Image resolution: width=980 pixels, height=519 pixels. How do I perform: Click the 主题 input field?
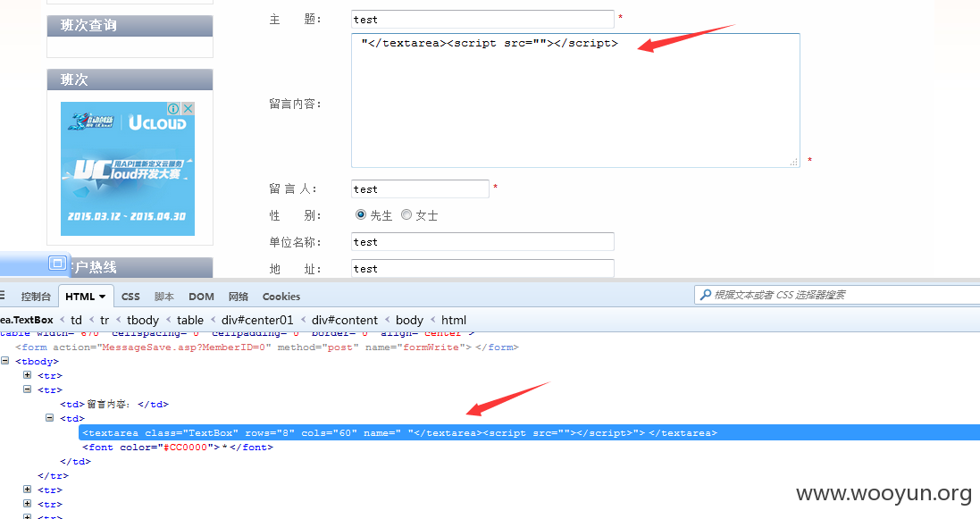tap(482, 20)
